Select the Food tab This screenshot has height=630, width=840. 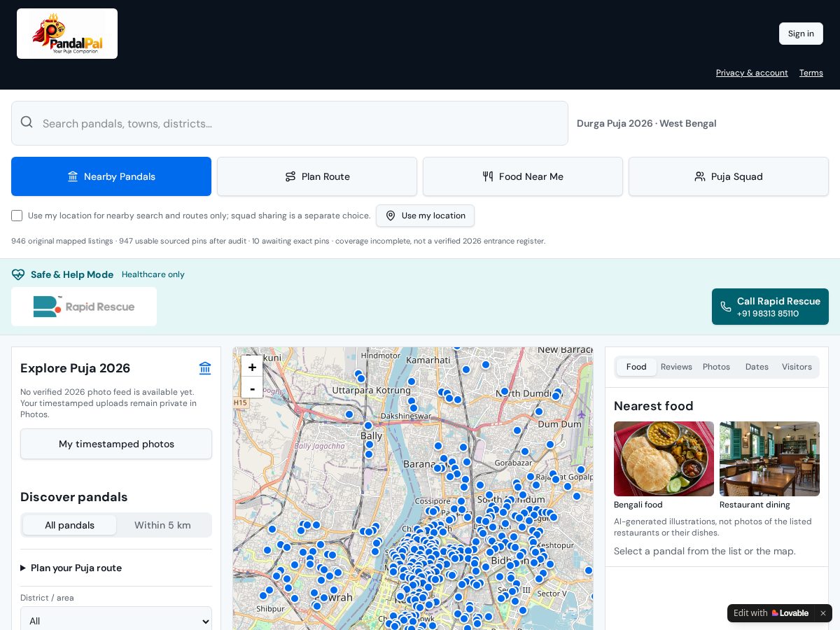636,367
